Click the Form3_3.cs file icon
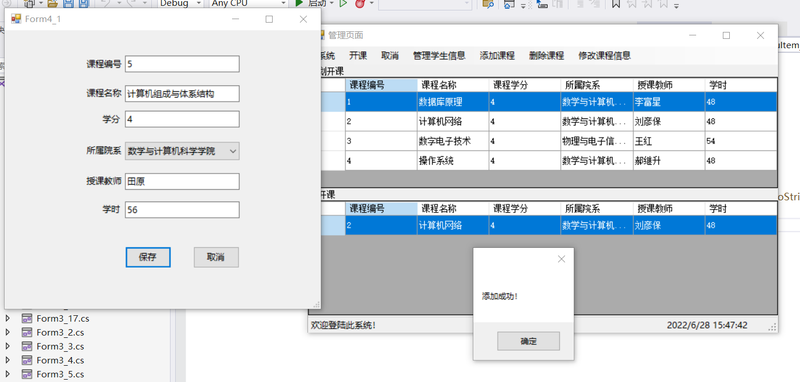The height and width of the screenshot is (382, 800). pos(27,346)
